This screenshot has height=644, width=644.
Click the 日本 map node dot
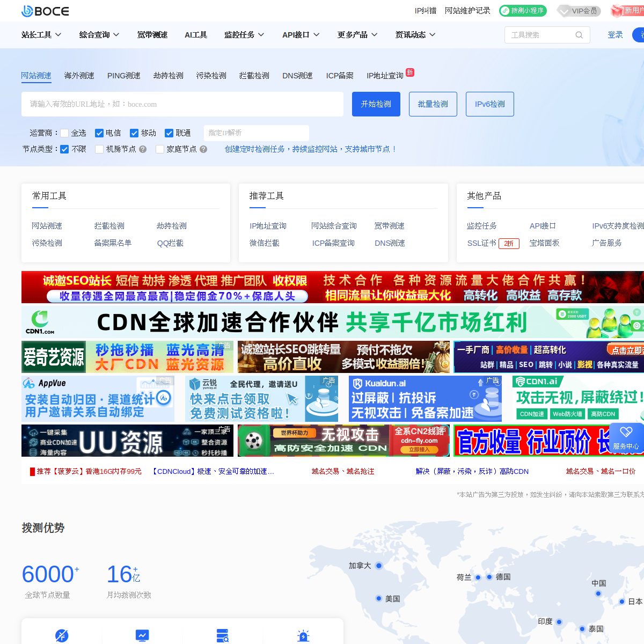pyautogui.click(x=622, y=602)
